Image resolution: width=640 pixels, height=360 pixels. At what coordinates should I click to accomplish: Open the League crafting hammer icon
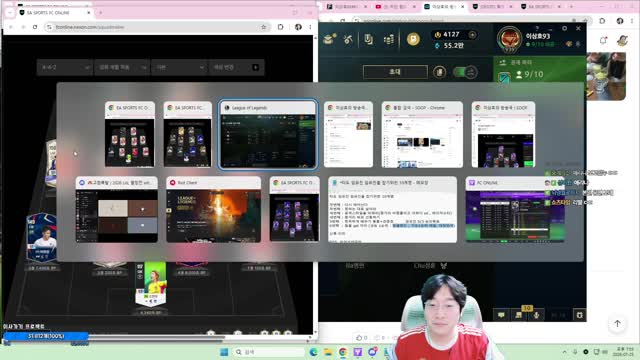point(348,39)
